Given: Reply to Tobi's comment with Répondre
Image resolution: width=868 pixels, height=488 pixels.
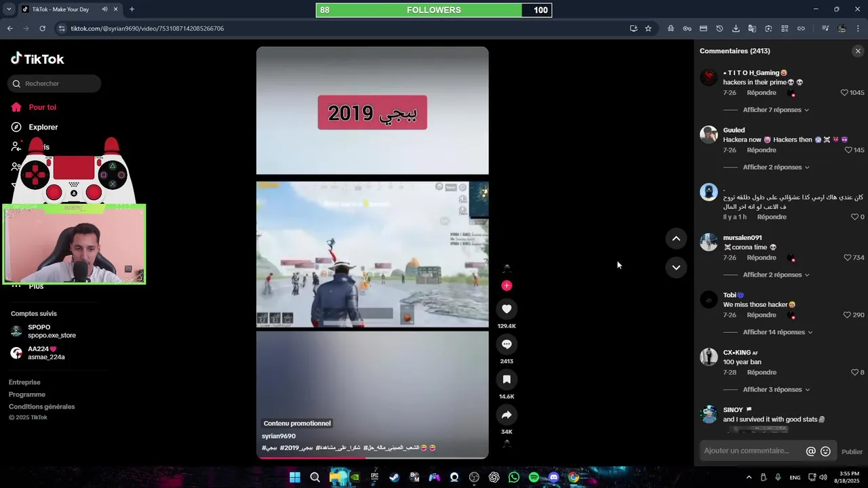Looking at the screenshot, I should click(x=762, y=315).
